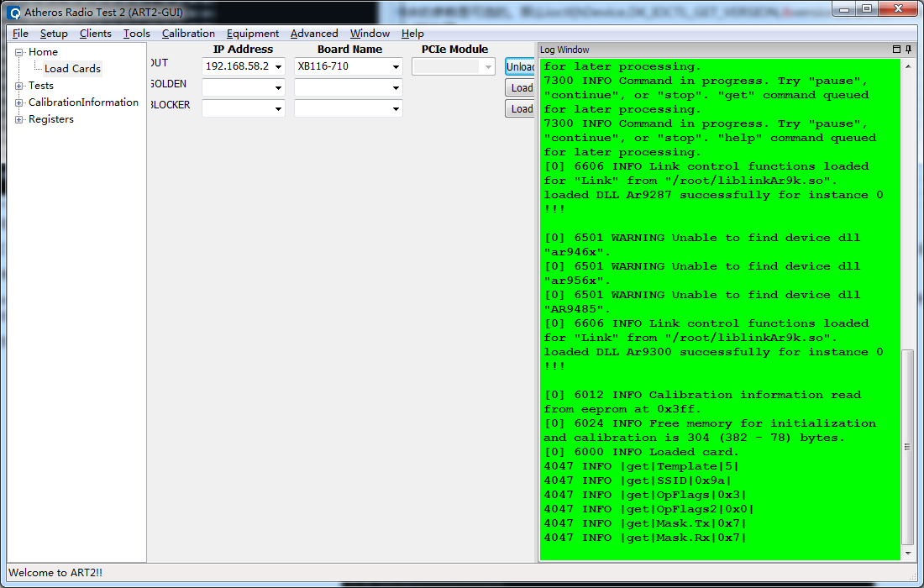Open the GOLDEN Board Name dropdown

tap(396, 88)
